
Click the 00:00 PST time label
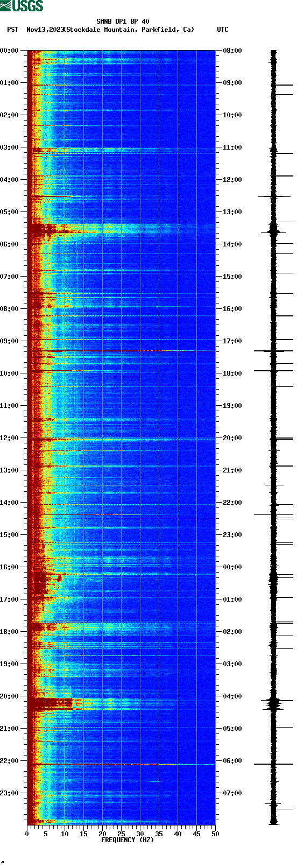(10, 51)
